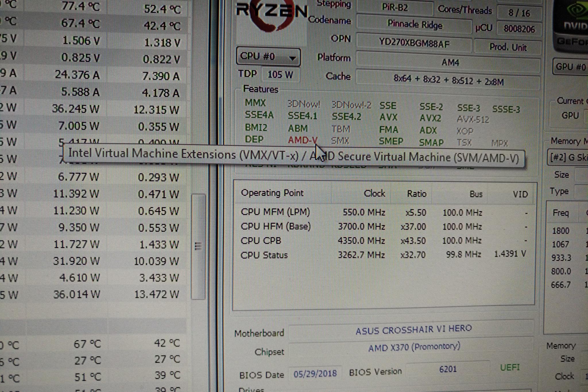Click the ASUS CROSSHAIR VI HERO motherboard text
This screenshot has height=392, width=588.
(413, 330)
